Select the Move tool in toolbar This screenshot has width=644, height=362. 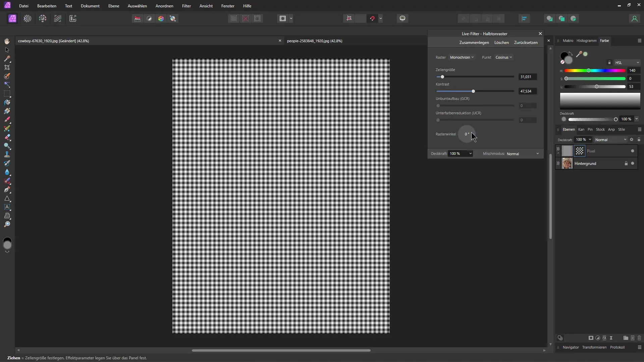(7, 49)
